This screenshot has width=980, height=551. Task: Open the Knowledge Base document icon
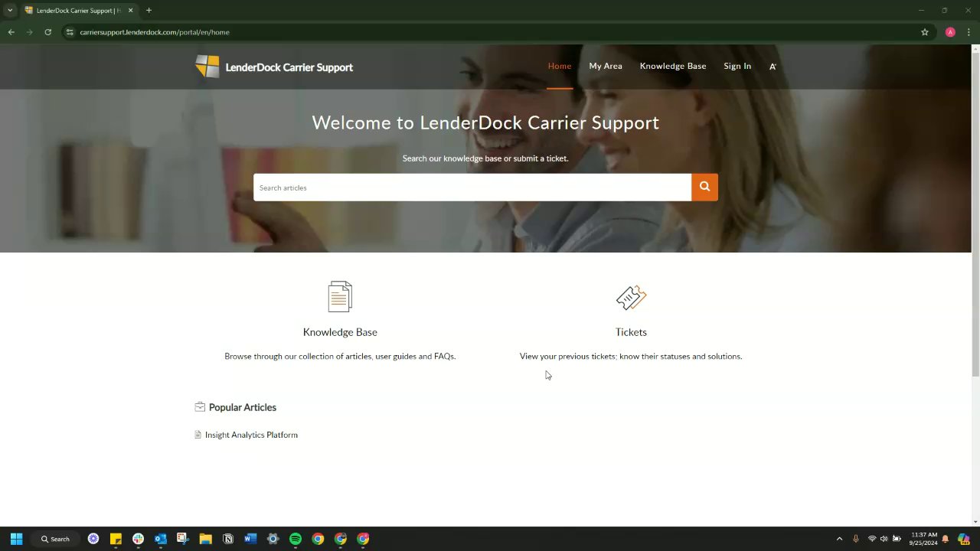click(x=340, y=297)
